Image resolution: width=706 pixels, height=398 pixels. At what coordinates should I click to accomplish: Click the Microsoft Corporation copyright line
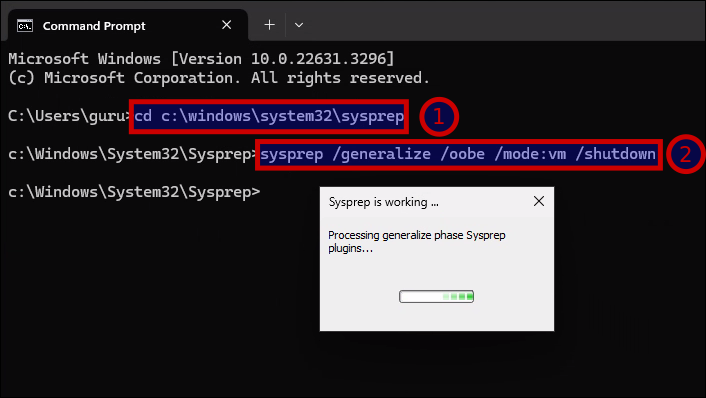coord(219,78)
